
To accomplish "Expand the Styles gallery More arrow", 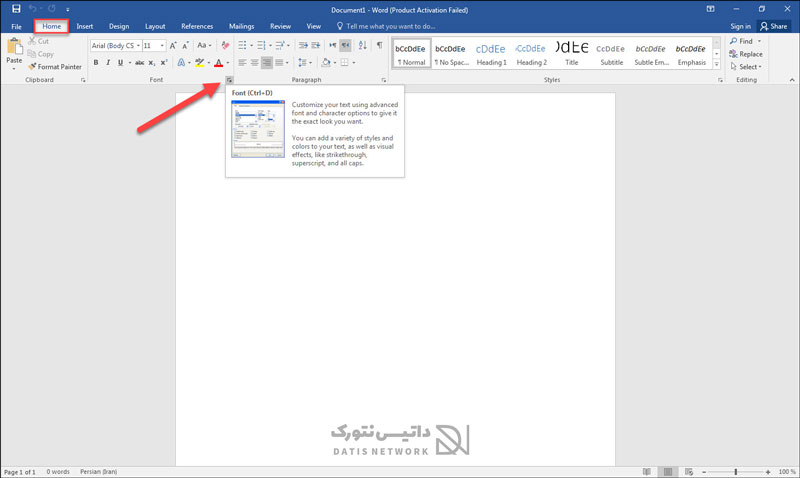I will (717, 65).
